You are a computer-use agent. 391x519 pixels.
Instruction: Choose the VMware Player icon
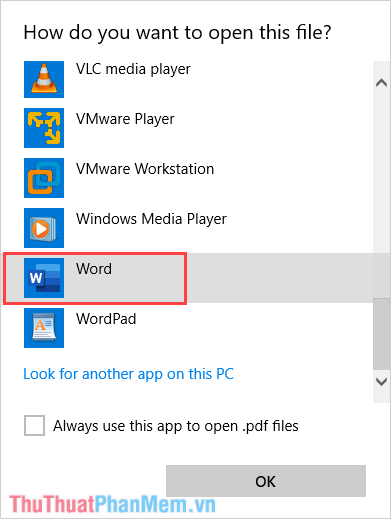[x=44, y=128]
